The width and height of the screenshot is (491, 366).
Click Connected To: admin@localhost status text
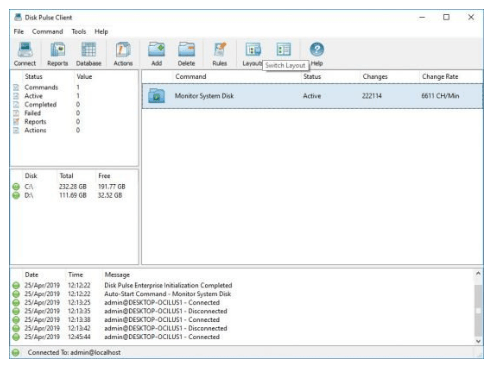(74, 352)
